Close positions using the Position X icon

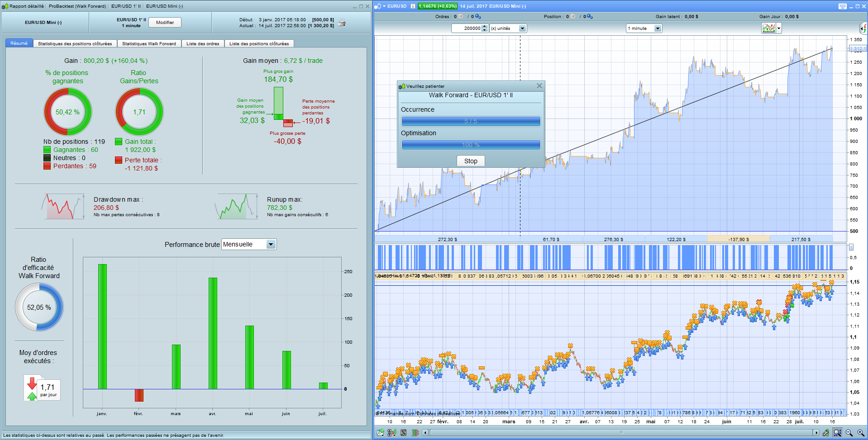[x=573, y=16]
